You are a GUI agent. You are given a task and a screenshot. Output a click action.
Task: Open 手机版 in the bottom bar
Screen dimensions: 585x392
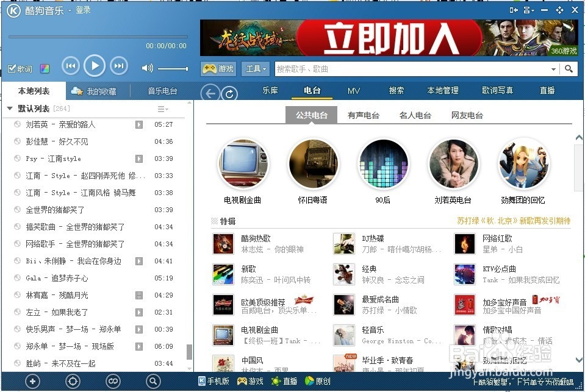tap(214, 381)
